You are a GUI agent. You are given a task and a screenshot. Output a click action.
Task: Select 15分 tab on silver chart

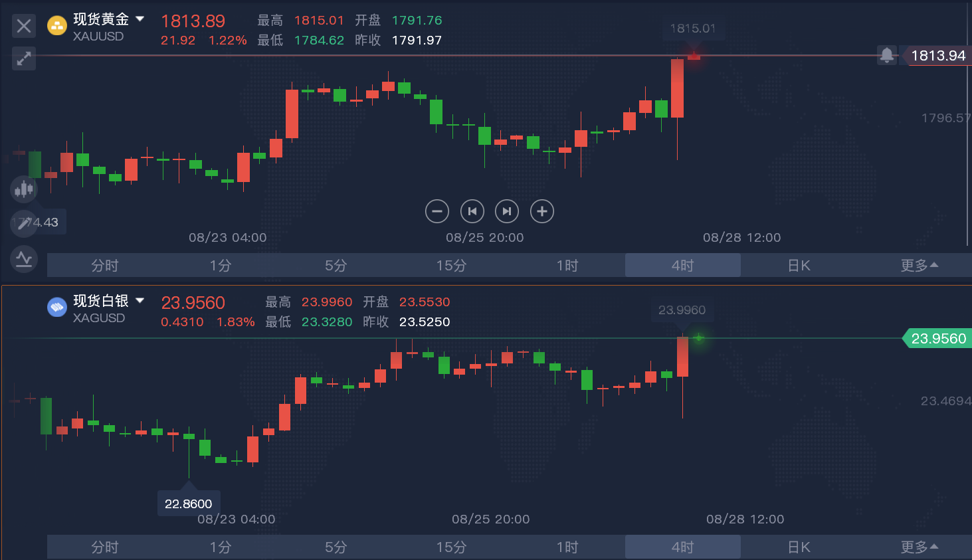(451, 547)
